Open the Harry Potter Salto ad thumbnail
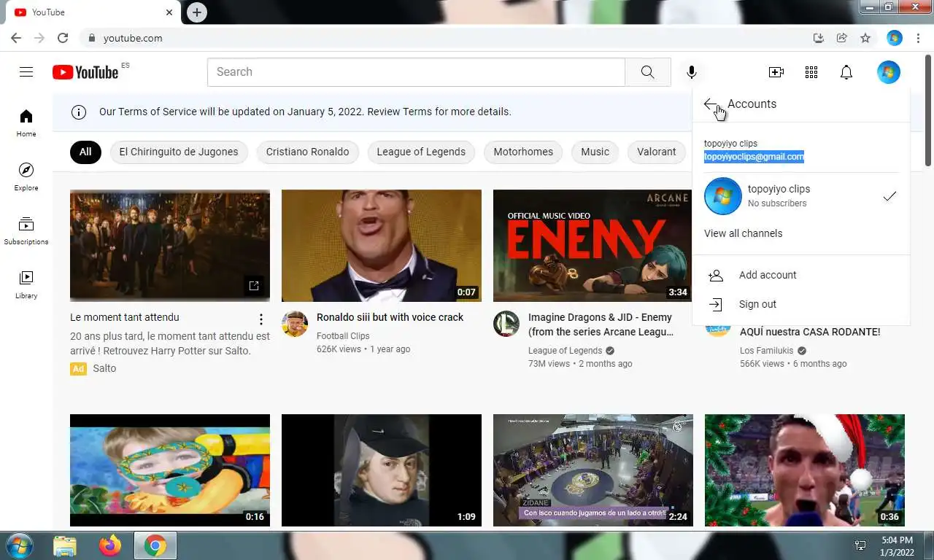Viewport: 934px width, 560px height. [x=170, y=246]
